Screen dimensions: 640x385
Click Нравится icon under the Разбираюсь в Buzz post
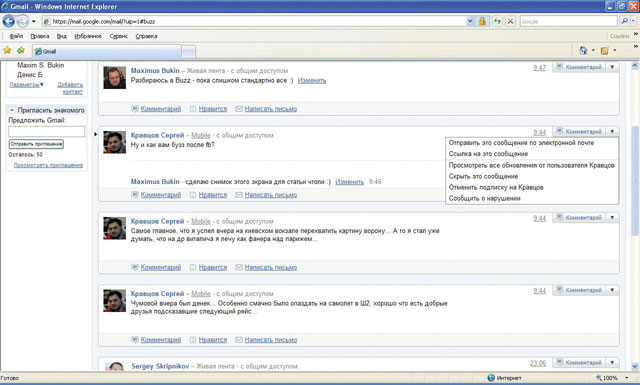pos(193,109)
